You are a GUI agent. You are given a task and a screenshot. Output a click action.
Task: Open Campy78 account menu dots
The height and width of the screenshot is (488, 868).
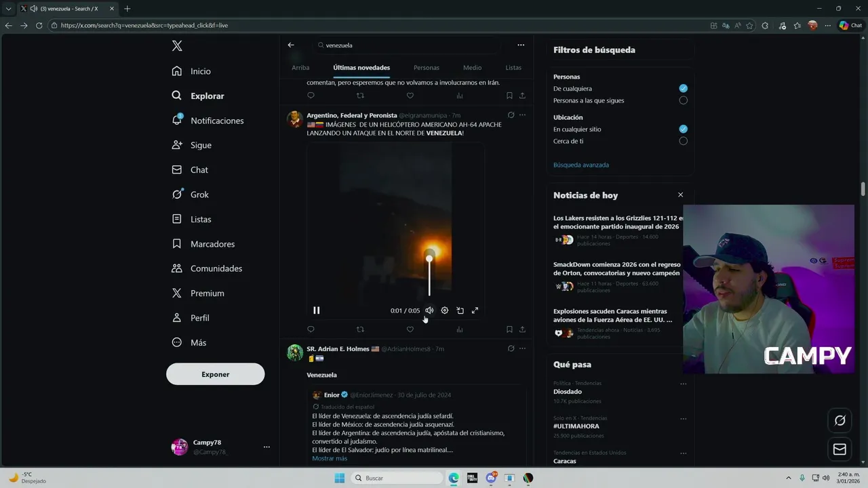(267, 447)
